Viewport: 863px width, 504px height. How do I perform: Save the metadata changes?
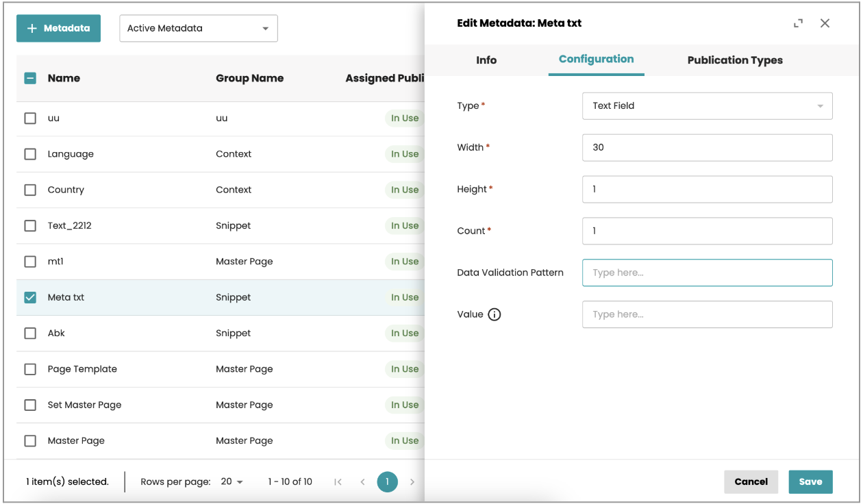(810, 481)
